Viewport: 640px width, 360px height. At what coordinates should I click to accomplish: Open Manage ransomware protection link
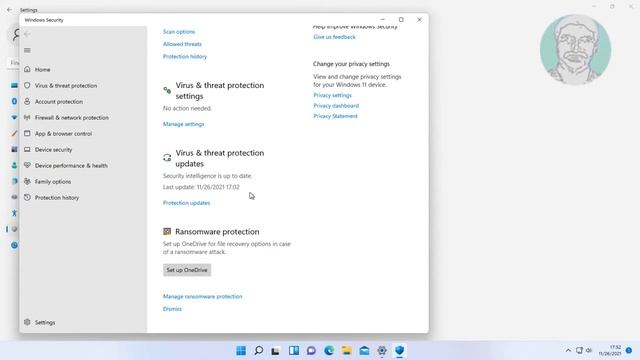[202, 296]
